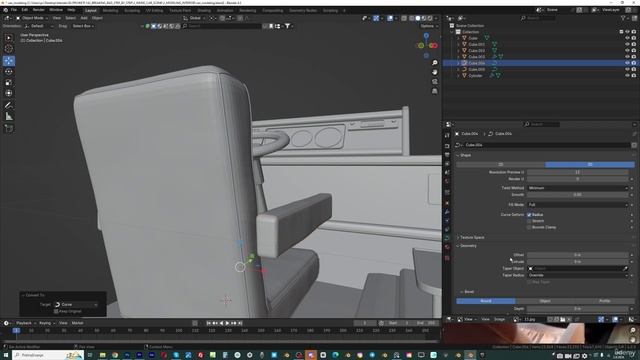Open the Output properties tab
640x360 pixels.
[x=447, y=155]
